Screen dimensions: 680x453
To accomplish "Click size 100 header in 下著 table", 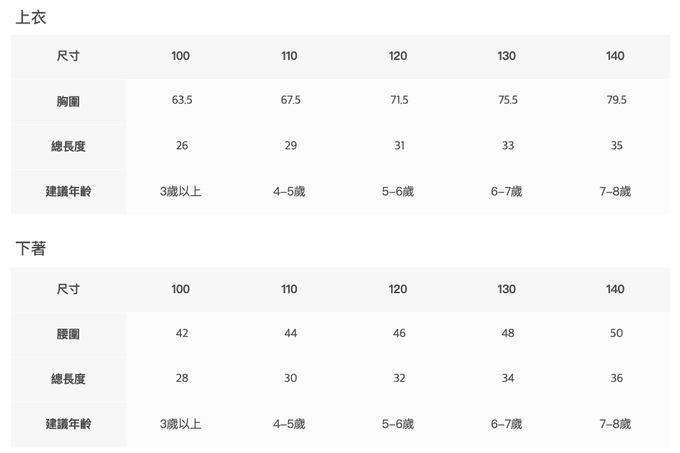I will click(x=181, y=289).
